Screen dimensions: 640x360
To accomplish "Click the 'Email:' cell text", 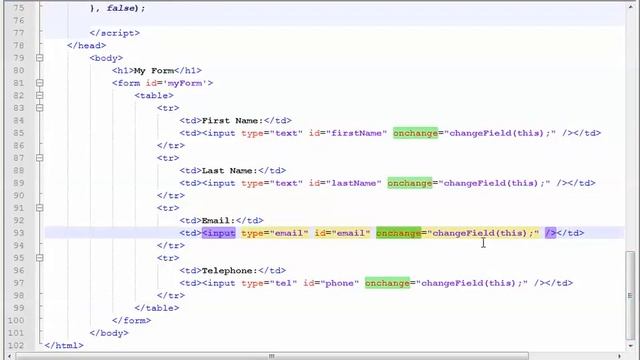I will click(218, 220).
